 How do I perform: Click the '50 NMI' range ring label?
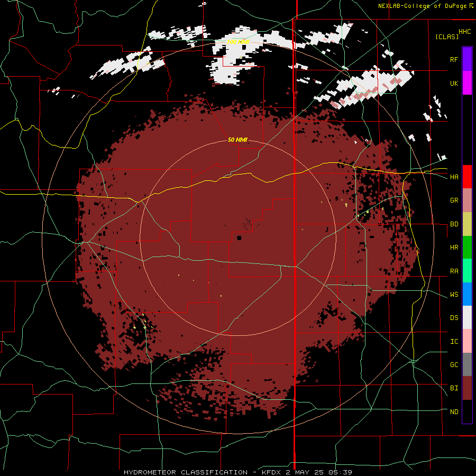[x=237, y=140]
